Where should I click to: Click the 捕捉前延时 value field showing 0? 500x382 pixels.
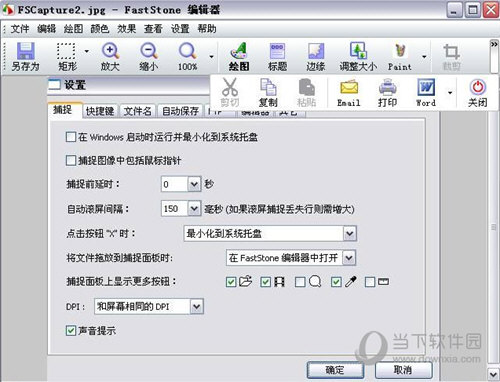174,184
